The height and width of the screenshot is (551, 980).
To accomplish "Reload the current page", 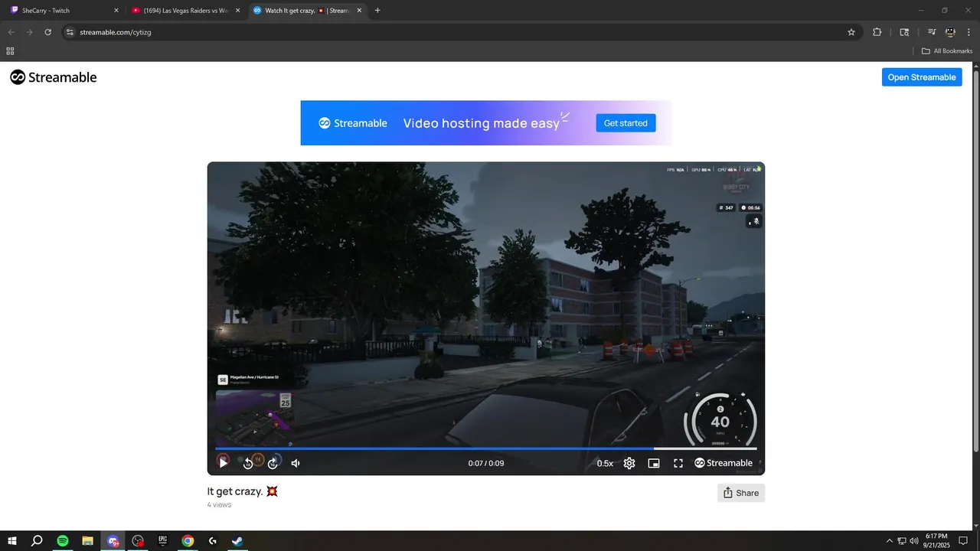I will pos(47,32).
